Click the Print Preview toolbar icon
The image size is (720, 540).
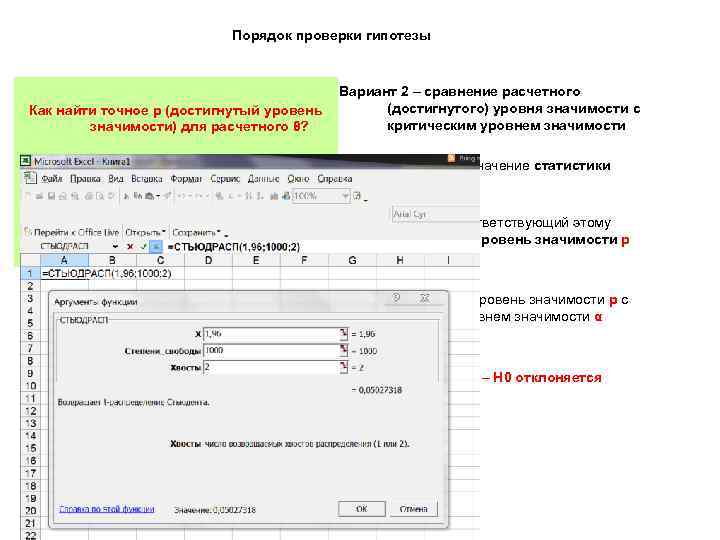coord(99,196)
